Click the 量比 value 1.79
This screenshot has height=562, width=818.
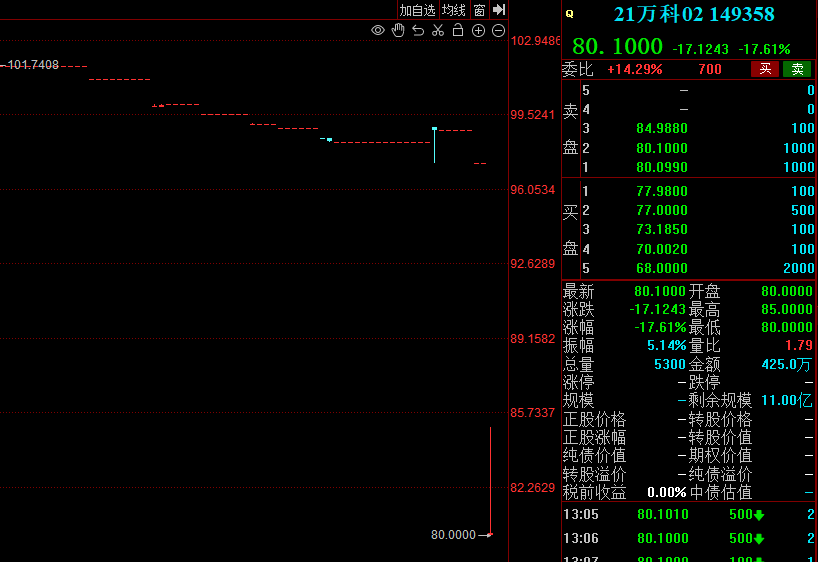tap(799, 345)
